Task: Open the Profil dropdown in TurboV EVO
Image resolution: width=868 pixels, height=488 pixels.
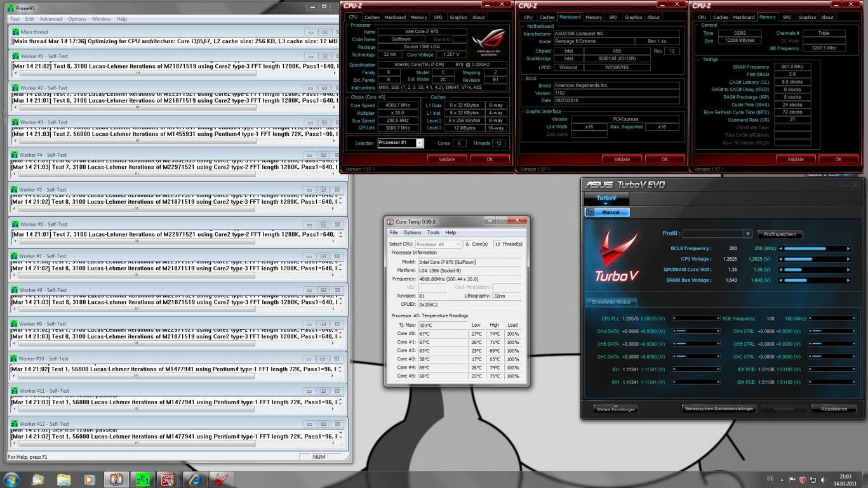Action: tap(748, 234)
